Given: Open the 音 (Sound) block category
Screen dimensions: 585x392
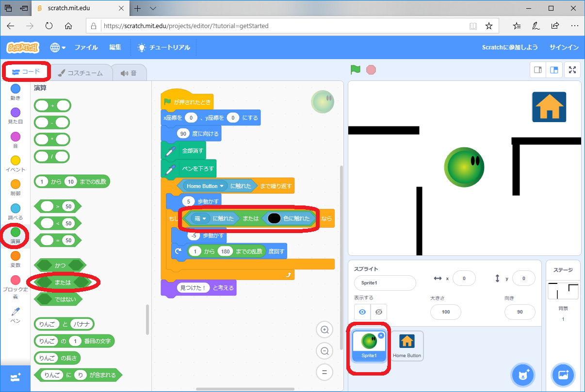Looking at the screenshot, I should pos(16,140).
